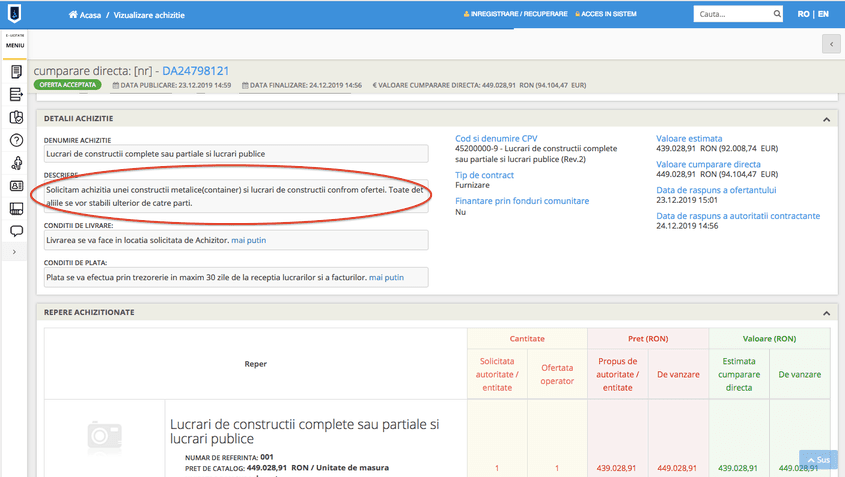Click the Sus scroll-to-top button
Image resolution: width=845 pixels, height=477 pixels.
tap(816, 460)
